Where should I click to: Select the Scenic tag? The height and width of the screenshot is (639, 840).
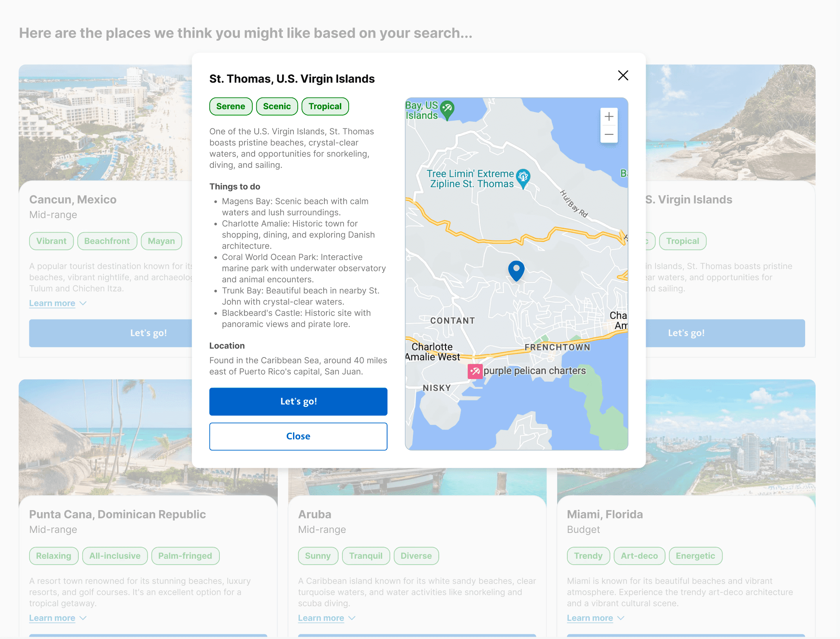(277, 106)
